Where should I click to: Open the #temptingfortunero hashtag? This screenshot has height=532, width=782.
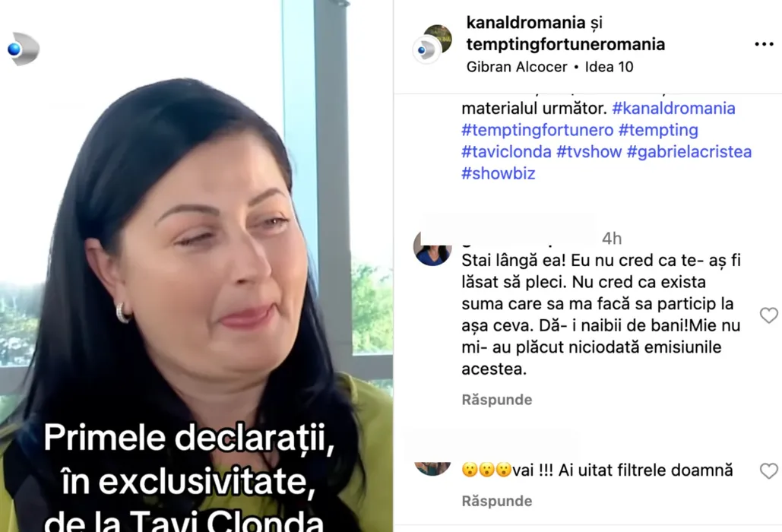pyautogui.click(x=537, y=130)
